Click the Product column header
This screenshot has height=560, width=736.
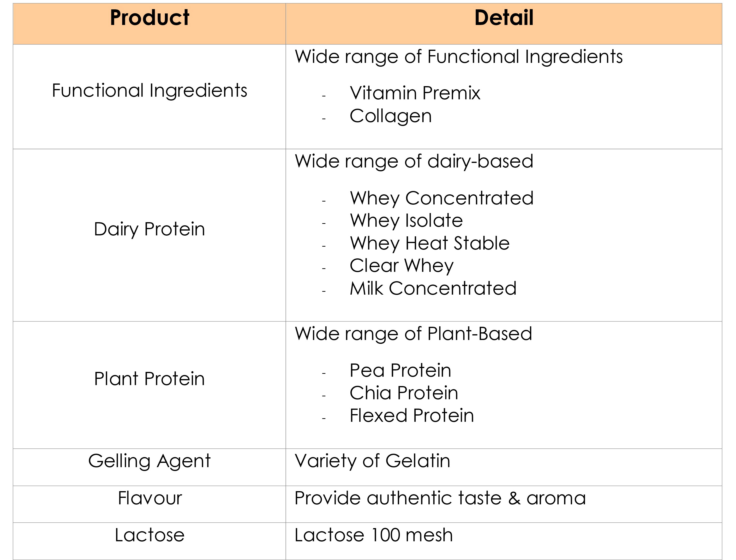point(149,24)
